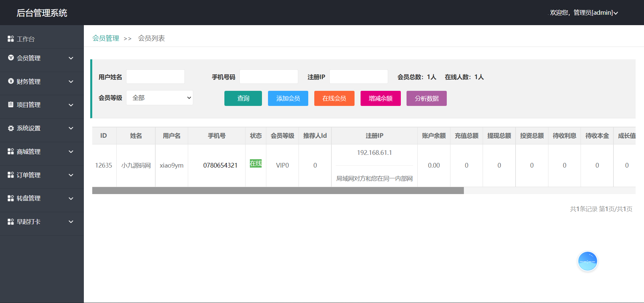Select 订单管理 sidebar menu label
The image size is (644, 303).
pyautogui.click(x=29, y=175)
